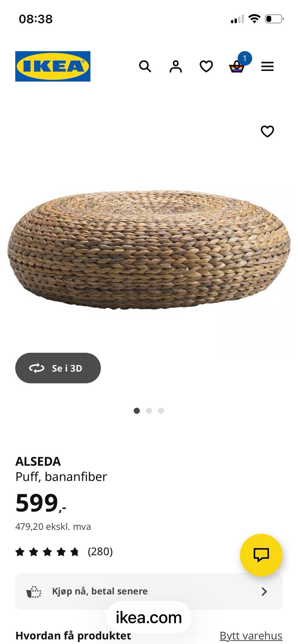Click the Bytt varehus link
The height and width of the screenshot is (644, 298).
(x=251, y=636)
